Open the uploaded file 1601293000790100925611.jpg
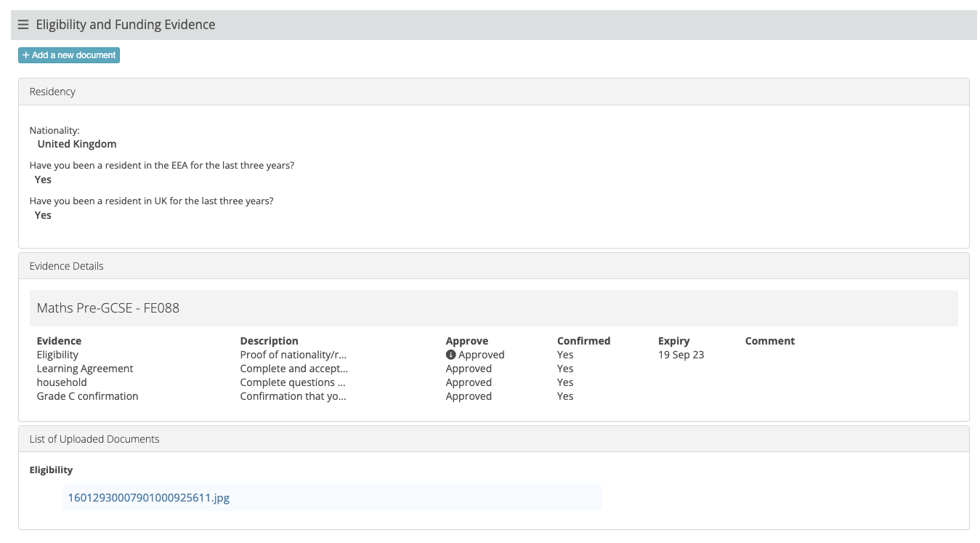The image size is (980, 543). tap(148, 498)
